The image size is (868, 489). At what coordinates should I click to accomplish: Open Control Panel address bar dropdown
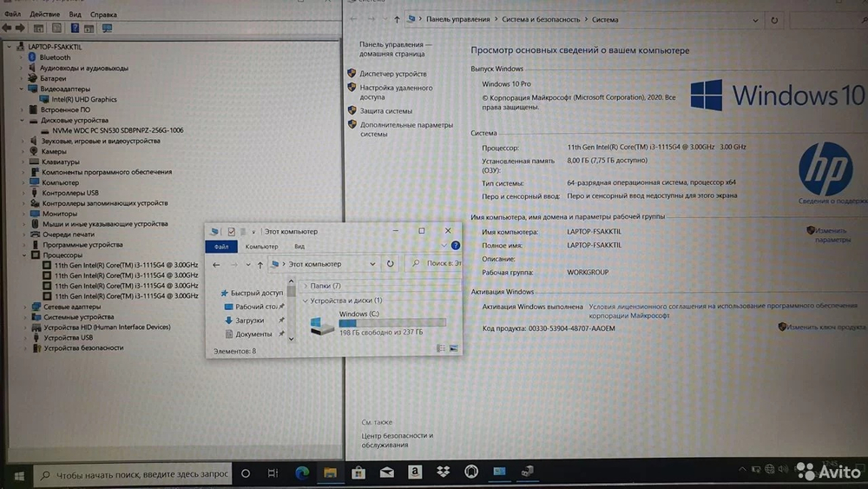coord(755,21)
